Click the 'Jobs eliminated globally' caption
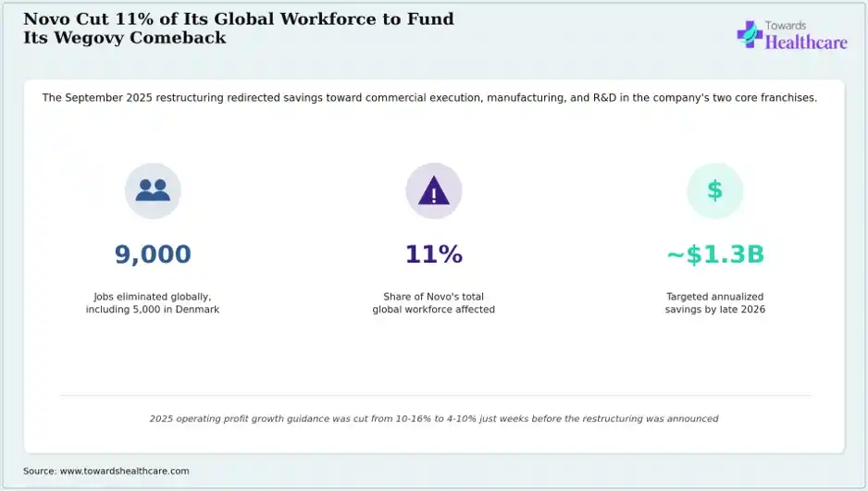Image resolution: width=868 pixels, height=491 pixels. 153,303
